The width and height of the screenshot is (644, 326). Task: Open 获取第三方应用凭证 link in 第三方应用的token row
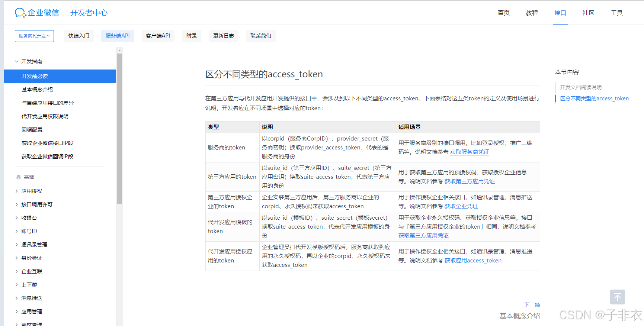(470, 181)
